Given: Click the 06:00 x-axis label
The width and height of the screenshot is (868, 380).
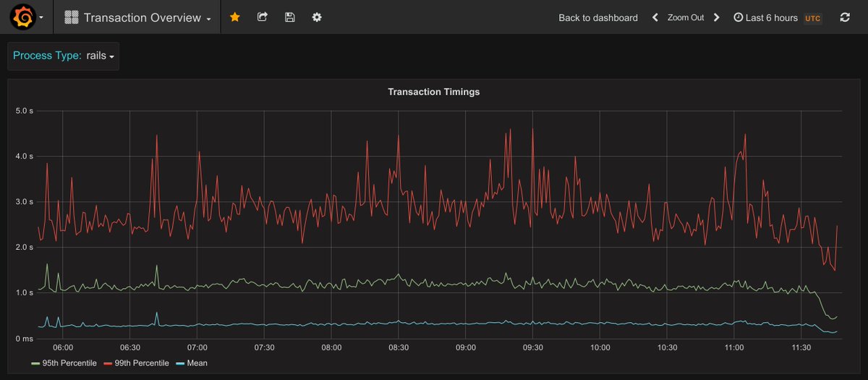Looking at the screenshot, I should (x=63, y=347).
